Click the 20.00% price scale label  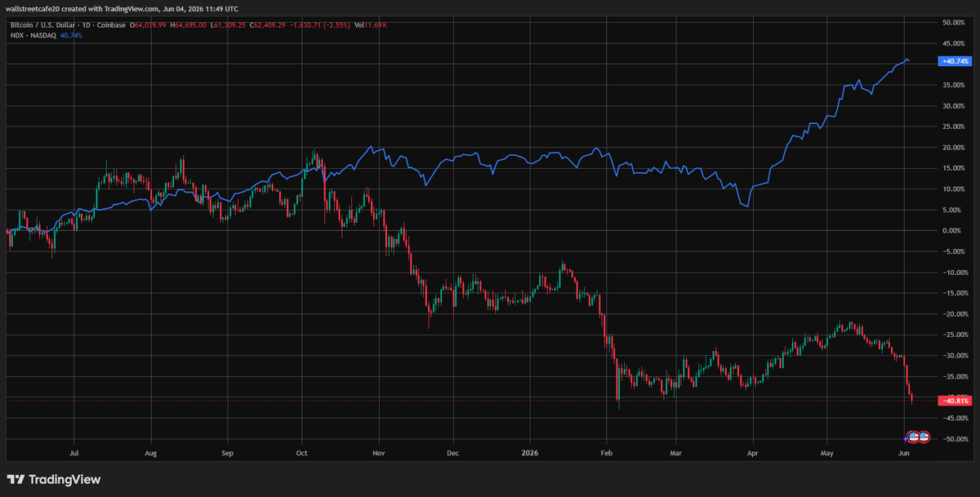pyautogui.click(x=954, y=148)
